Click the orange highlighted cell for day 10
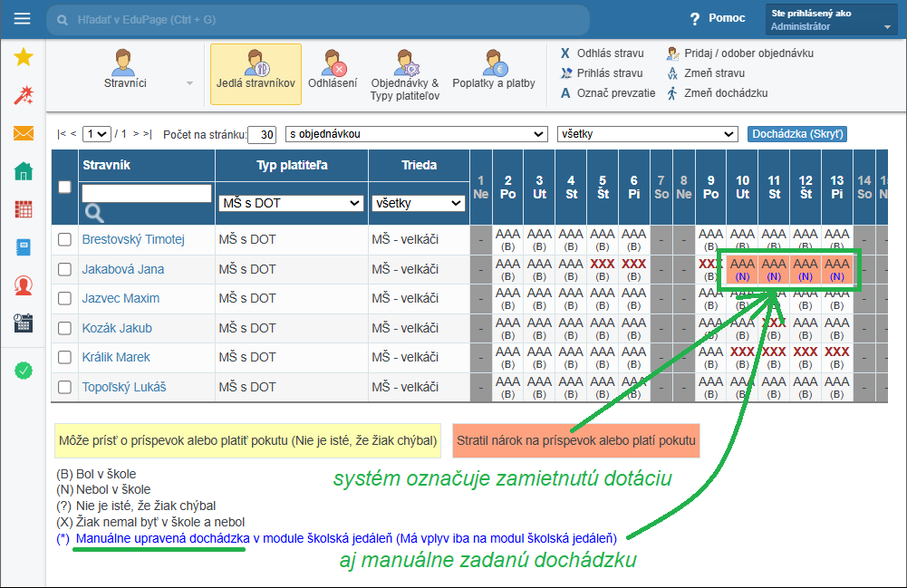Image resolution: width=907 pixels, height=588 pixels. tap(742, 270)
